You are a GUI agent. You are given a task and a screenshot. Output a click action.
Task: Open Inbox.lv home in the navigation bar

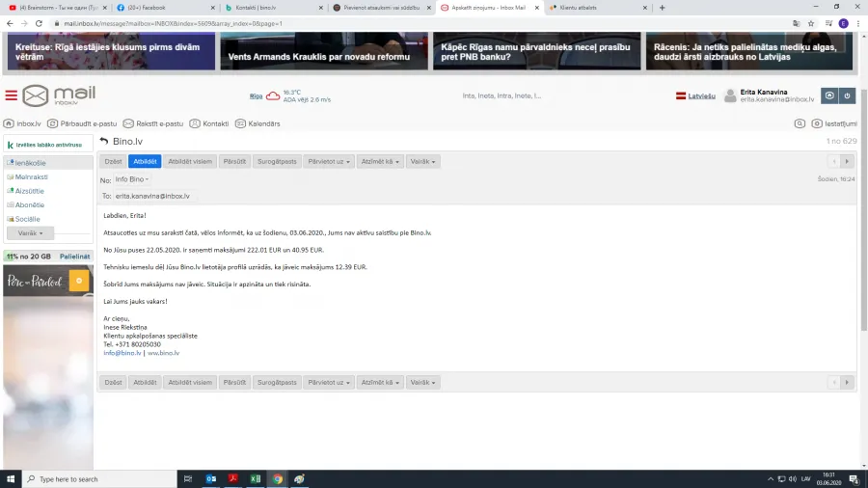pyautogui.click(x=22, y=123)
